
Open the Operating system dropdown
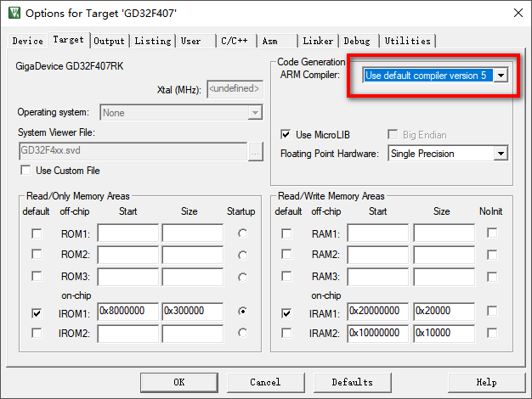[x=181, y=113]
